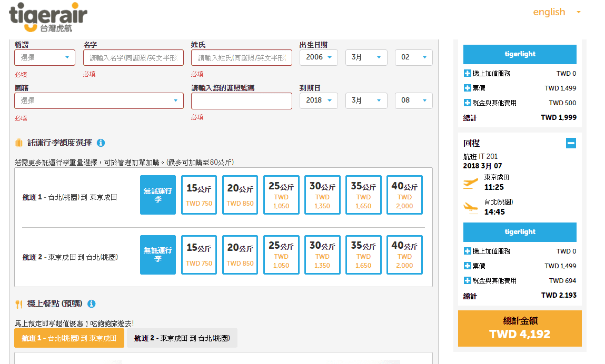
Task: Choose 30公斤 TWD 1,350 for 航班 2
Action: click(322, 255)
